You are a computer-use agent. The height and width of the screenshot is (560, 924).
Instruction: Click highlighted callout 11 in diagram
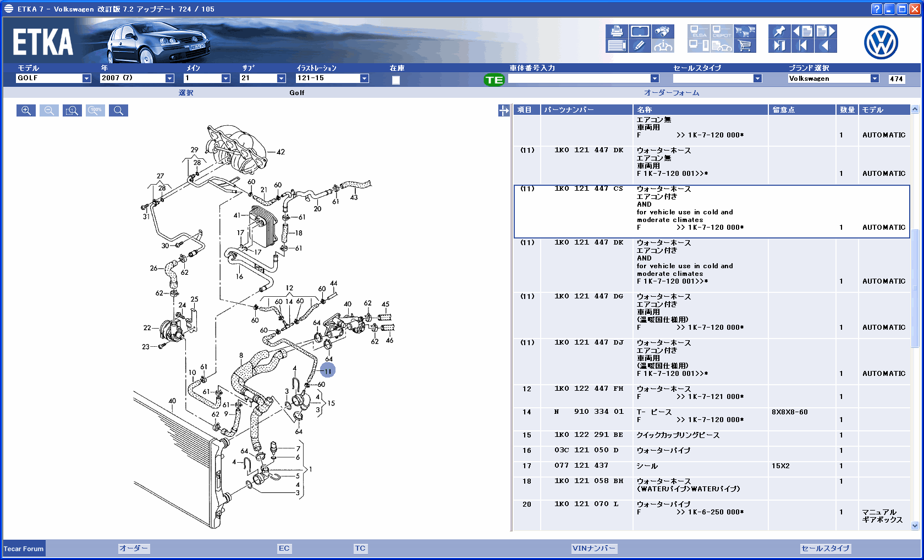(x=328, y=370)
